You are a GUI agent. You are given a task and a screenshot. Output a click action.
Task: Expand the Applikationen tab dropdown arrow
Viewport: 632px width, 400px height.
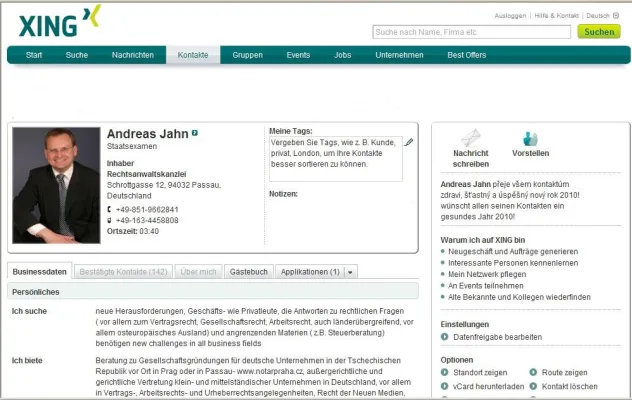pos(350,272)
